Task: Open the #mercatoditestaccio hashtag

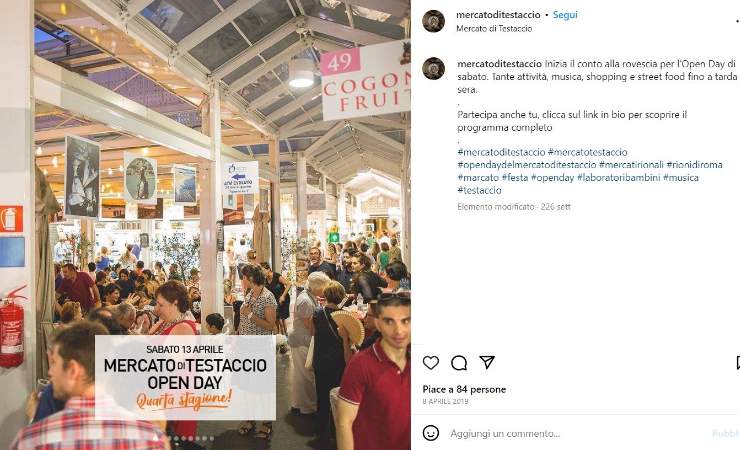Action: 501,152
